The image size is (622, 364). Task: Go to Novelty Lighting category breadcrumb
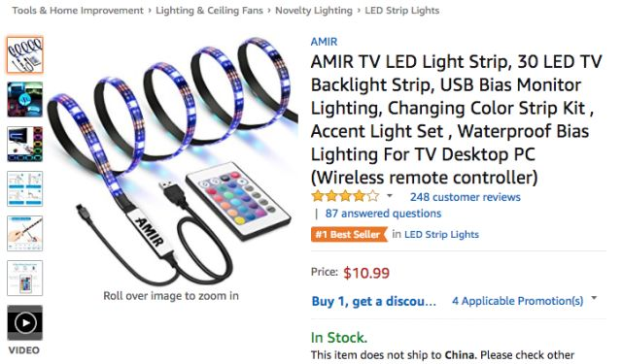(x=314, y=11)
